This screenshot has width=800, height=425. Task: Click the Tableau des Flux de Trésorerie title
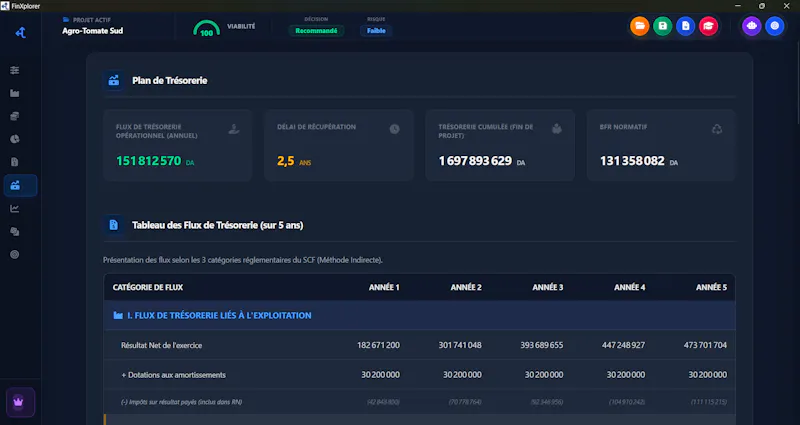click(x=218, y=225)
